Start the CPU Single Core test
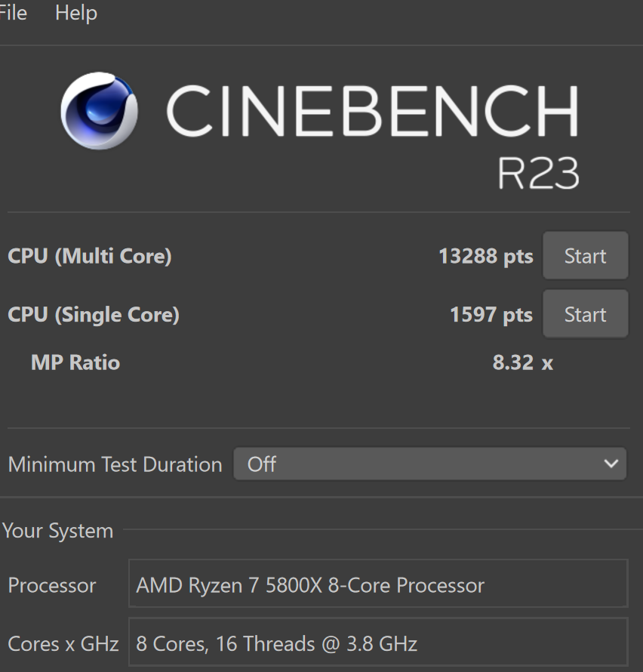The image size is (643, 672). click(x=585, y=314)
